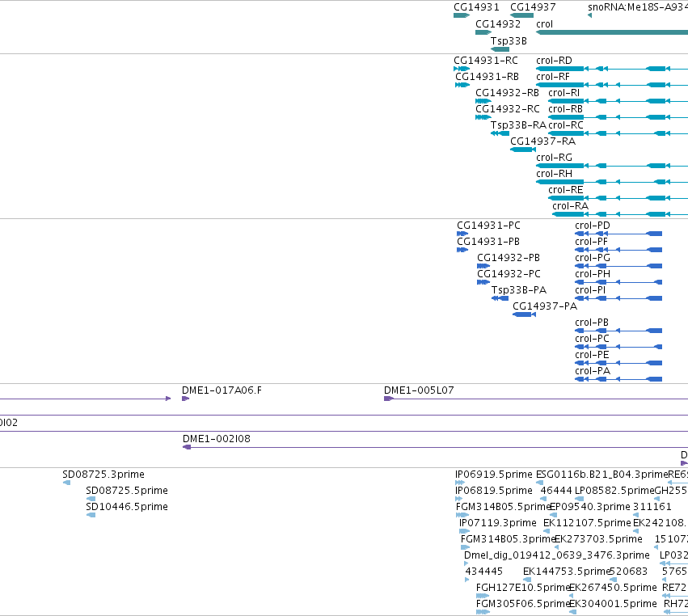Select the crol-RE transcript label
Viewport: 688px width, 616px height.
566,190
